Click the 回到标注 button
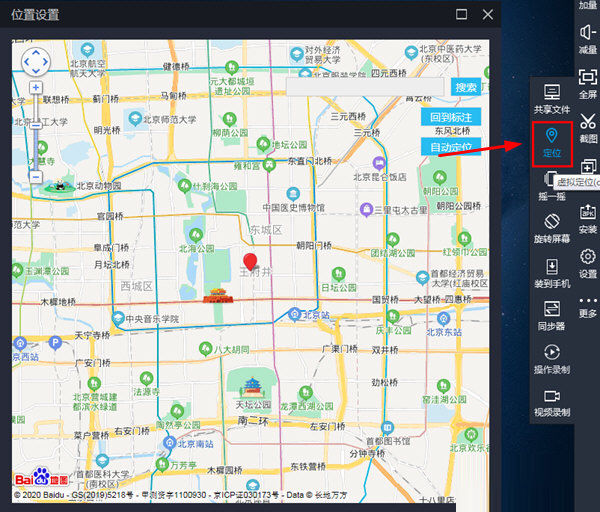Viewport: 600px width, 512px height. pos(451,117)
